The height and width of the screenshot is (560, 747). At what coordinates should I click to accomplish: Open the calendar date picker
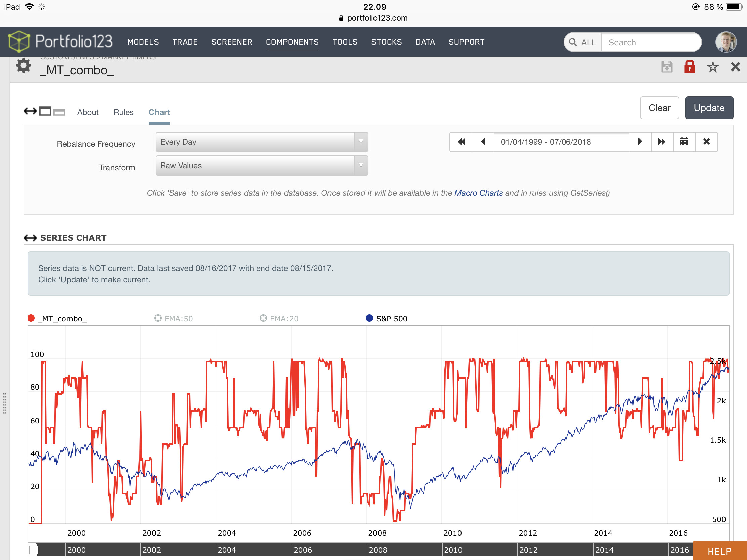(x=684, y=142)
